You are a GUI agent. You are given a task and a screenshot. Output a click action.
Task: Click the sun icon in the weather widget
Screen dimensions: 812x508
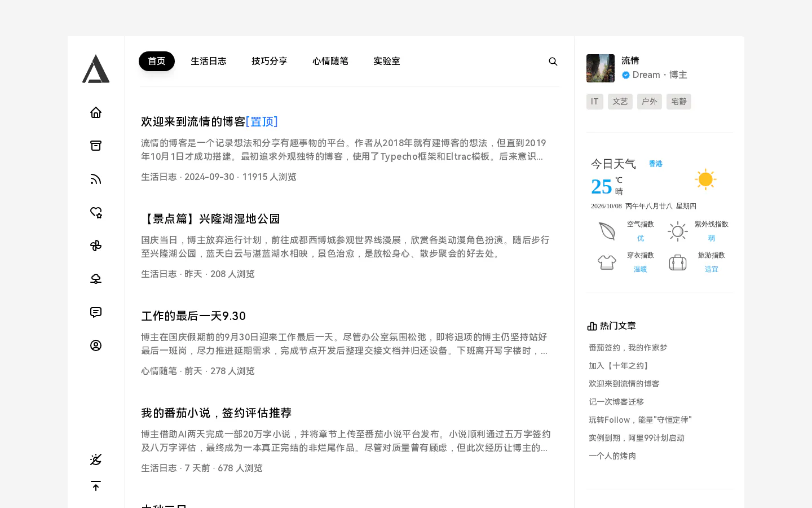click(705, 179)
